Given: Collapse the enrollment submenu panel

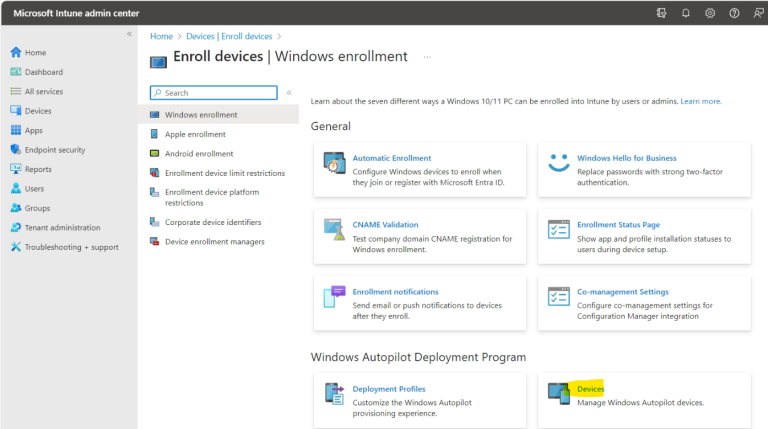Looking at the screenshot, I should pyautogui.click(x=289, y=92).
